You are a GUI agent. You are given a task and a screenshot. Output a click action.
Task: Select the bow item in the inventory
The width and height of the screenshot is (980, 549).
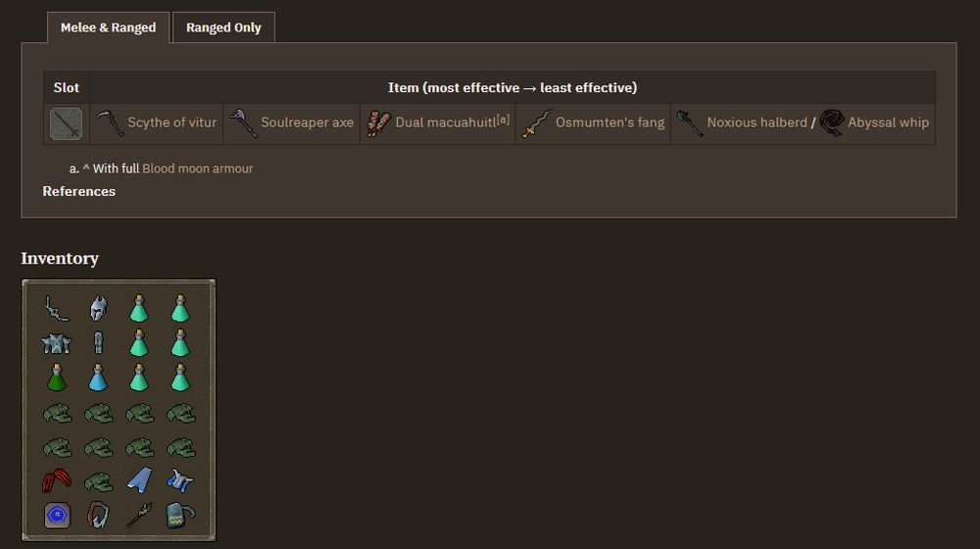click(x=57, y=308)
